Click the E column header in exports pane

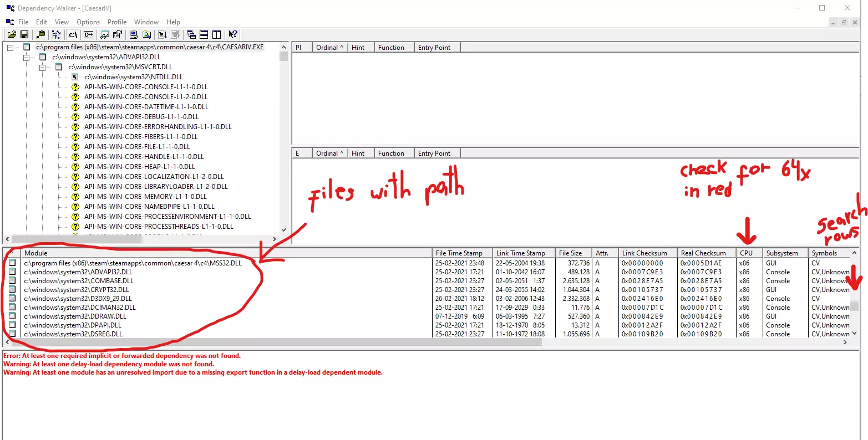coord(302,154)
